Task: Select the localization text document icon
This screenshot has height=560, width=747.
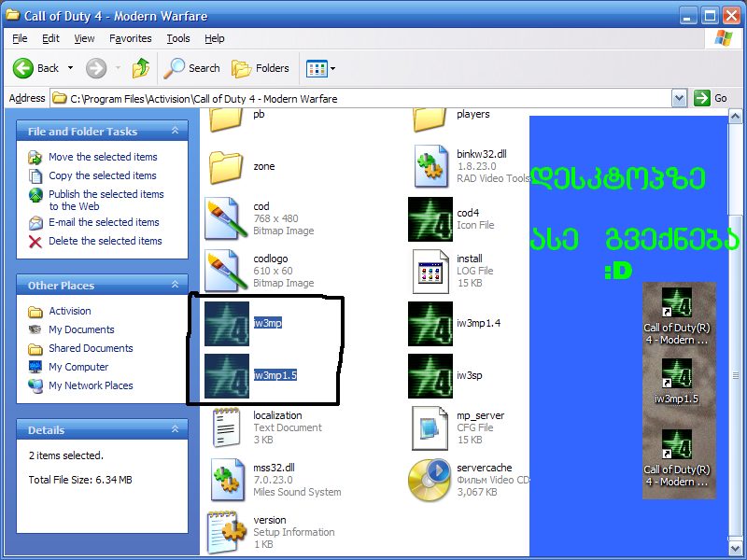Action: pyautogui.click(x=226, y=427)
